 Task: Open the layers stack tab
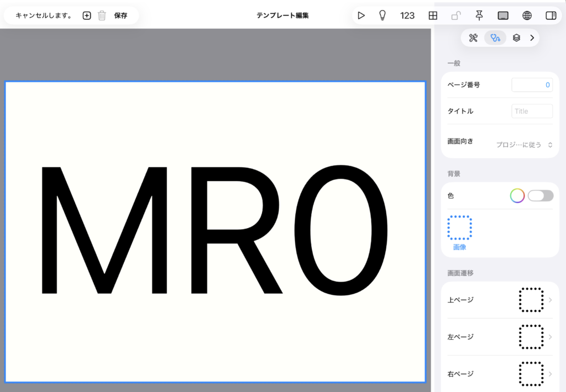[517, 38]
